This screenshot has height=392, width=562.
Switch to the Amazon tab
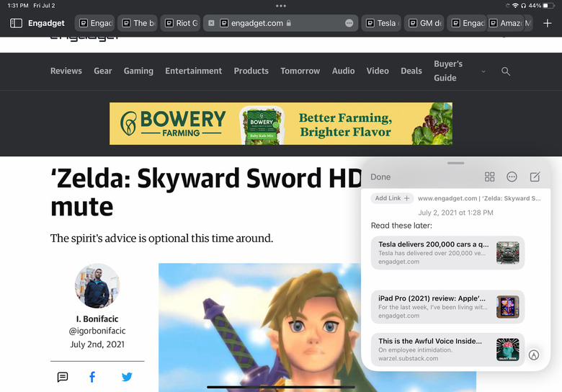(x=506, y=23)
